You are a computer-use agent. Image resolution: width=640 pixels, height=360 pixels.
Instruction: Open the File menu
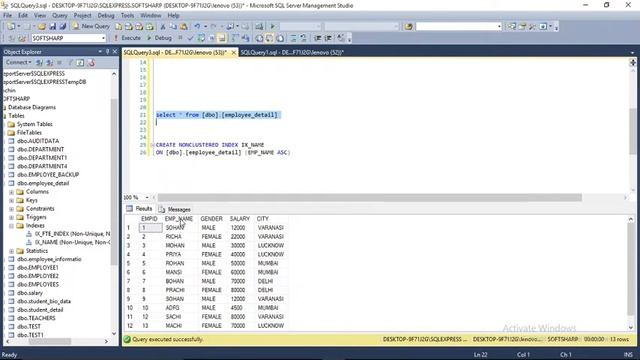tap(7, 16)
